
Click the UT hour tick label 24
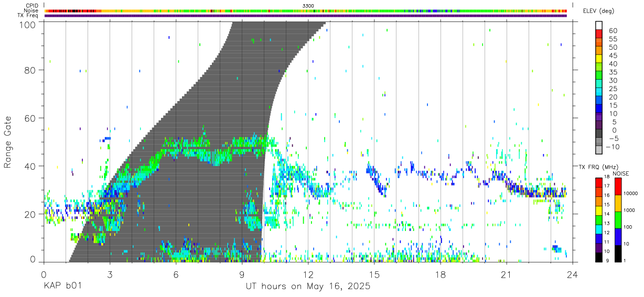(573, 274)
